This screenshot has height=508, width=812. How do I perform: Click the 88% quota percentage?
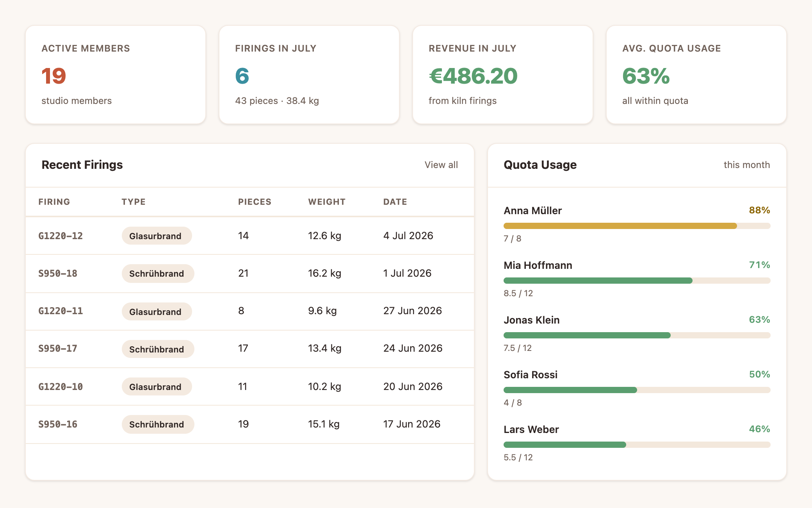point(759,210)
